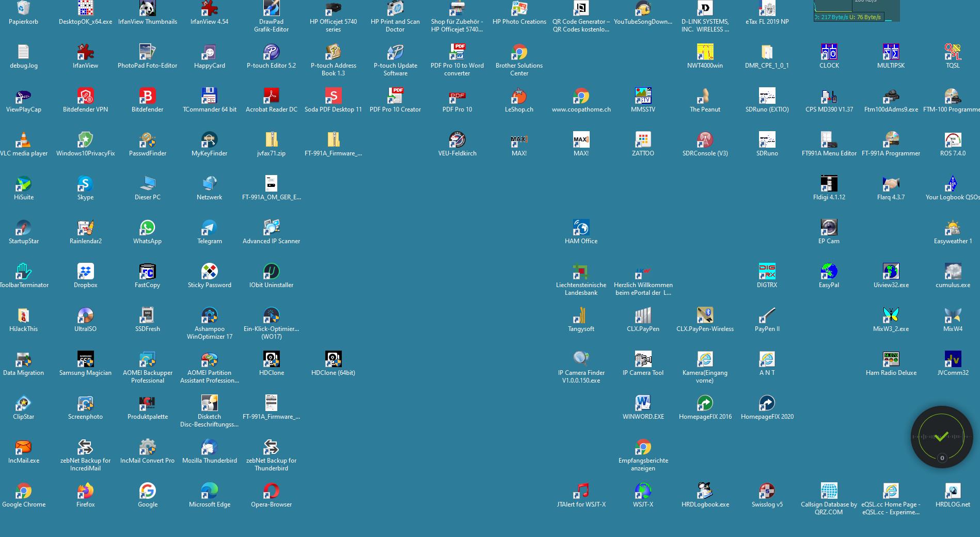Viewport: 980px width, 537px height.
Task: Launch WINWORD.EXE shortcut
Action: pyautogui.click(x=643, y=403)
